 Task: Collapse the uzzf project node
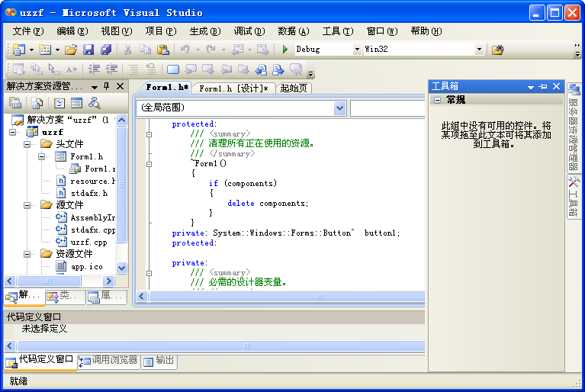(x=13, y=132)
